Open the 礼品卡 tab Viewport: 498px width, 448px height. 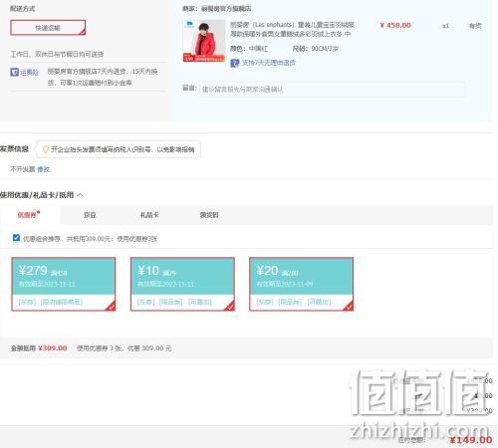(149, 215)
